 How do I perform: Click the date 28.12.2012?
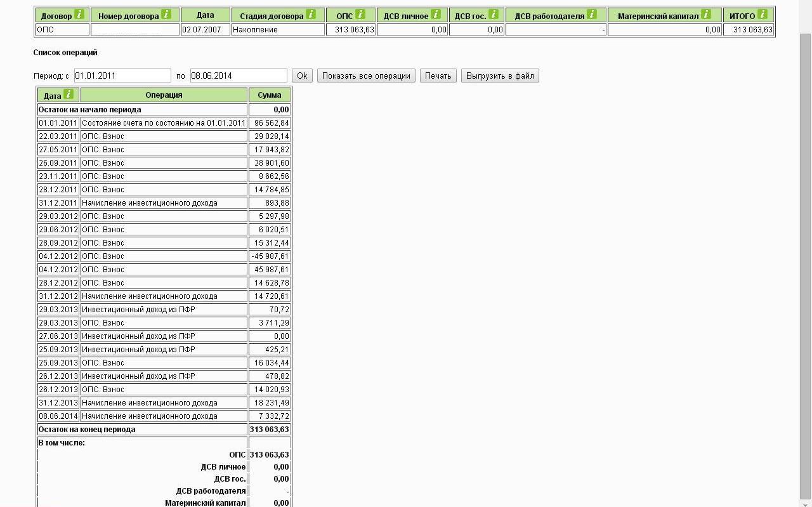[x=58, y=282]
